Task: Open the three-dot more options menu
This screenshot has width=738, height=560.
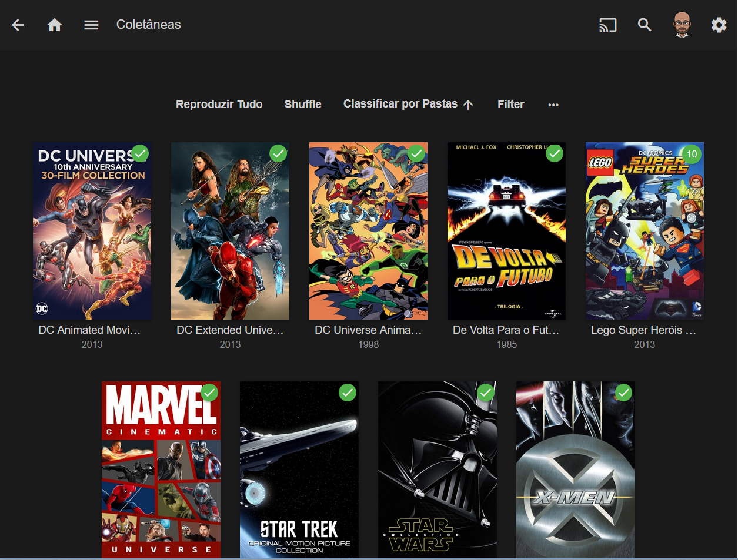Action: [553, 105]
